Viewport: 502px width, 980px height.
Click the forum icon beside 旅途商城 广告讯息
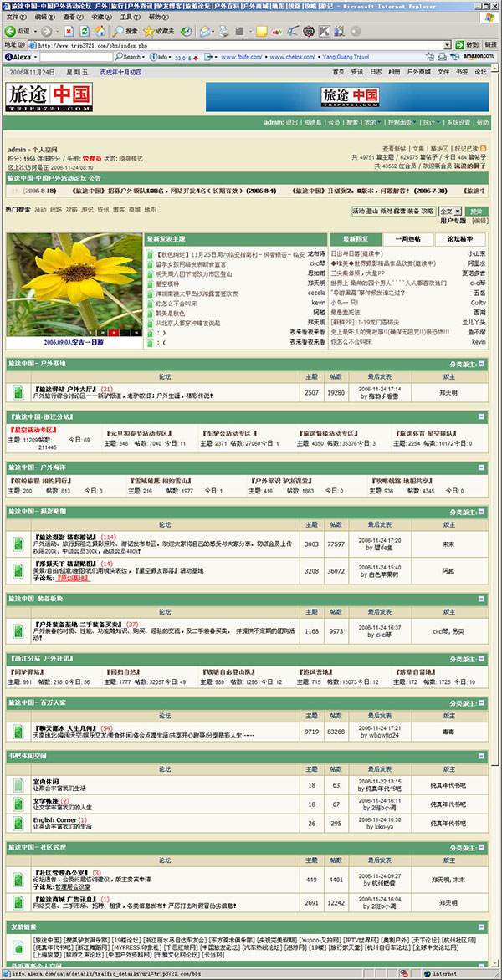tap(18, 903)
